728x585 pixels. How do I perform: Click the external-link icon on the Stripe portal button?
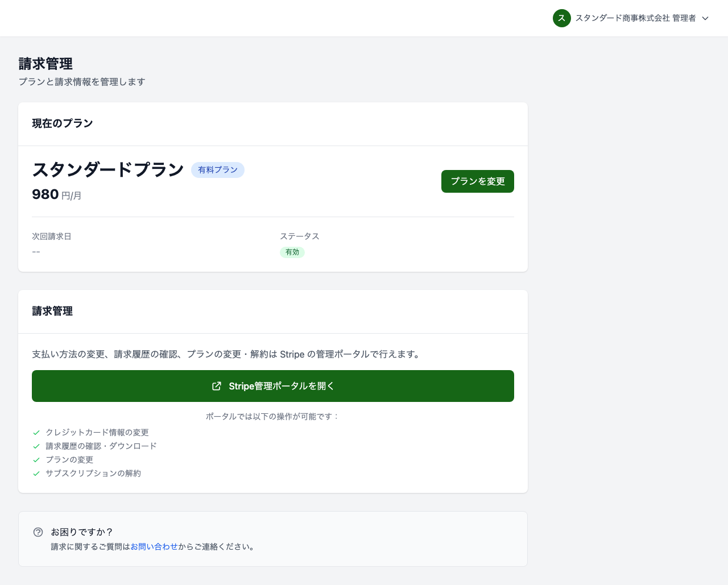(217, 385)
